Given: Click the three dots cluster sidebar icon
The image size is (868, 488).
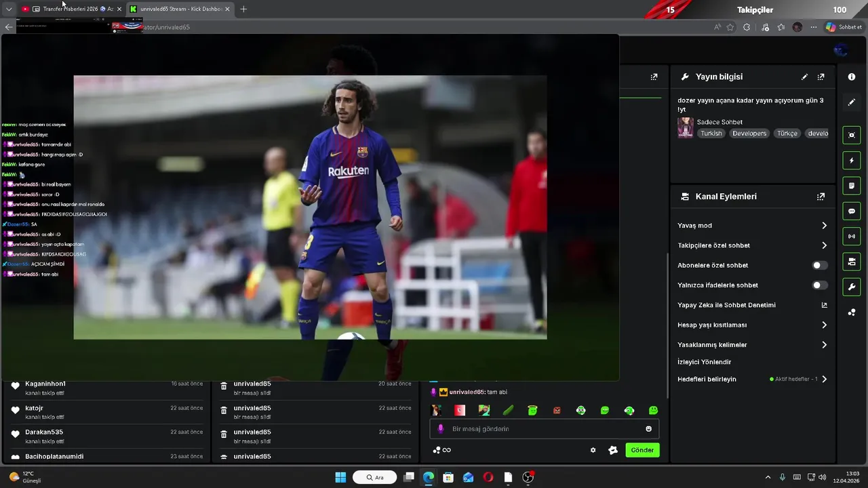Looking at the screenshot, I should [852, 312].
